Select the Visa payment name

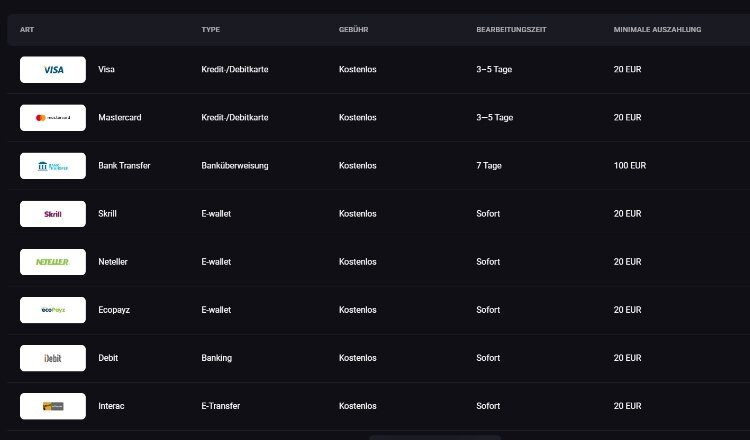[106, 69]
